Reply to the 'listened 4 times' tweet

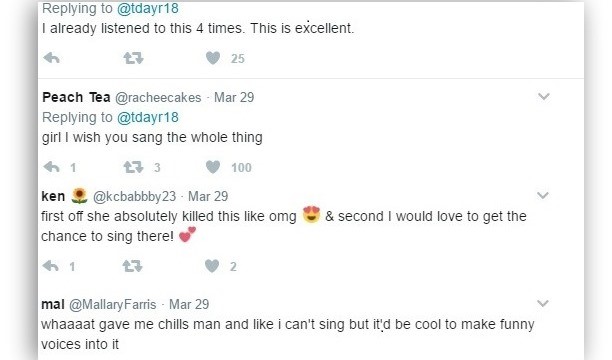coord(52,58)
